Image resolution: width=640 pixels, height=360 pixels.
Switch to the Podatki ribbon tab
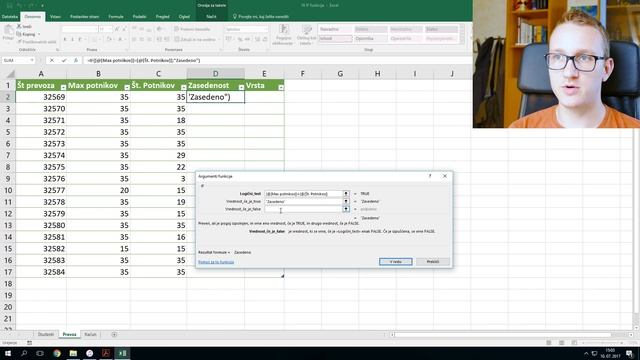pyautogui.click(x=140, y=17)
